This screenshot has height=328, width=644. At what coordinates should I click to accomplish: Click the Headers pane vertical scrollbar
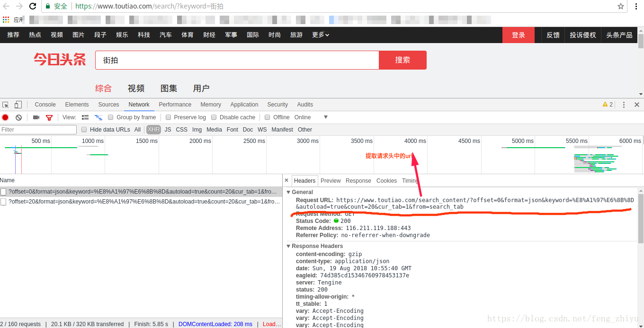click(x=641, y=218)
